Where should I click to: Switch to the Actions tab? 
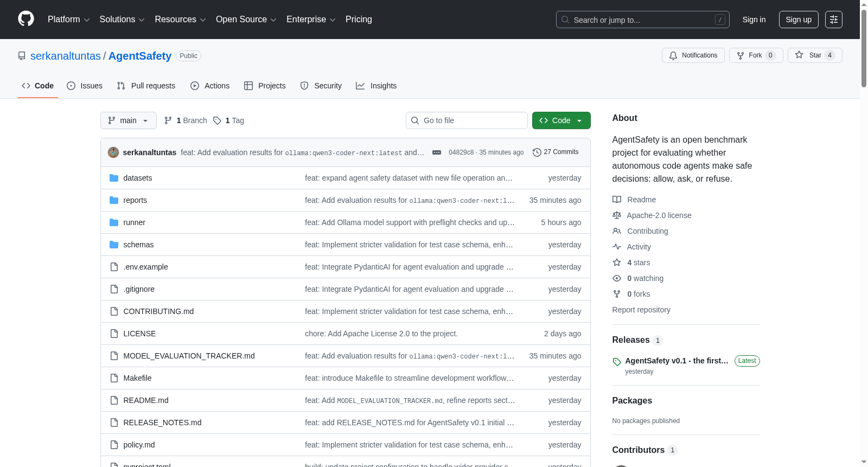[x=210, y=86]
